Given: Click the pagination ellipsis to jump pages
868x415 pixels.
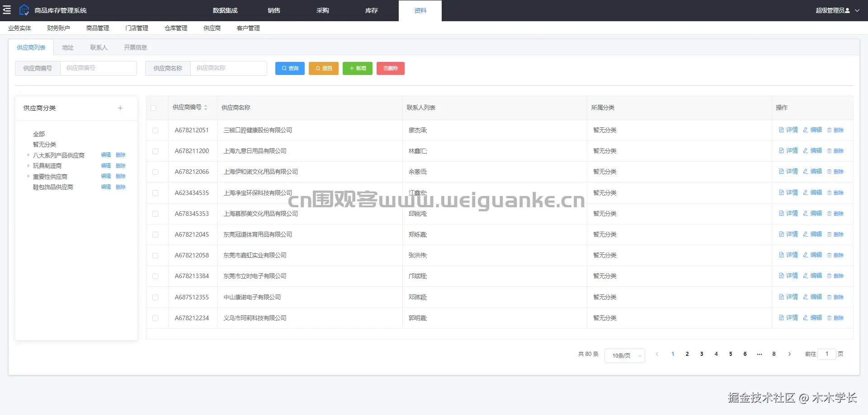Looking at the screenshot, I should tap(759, 354).
